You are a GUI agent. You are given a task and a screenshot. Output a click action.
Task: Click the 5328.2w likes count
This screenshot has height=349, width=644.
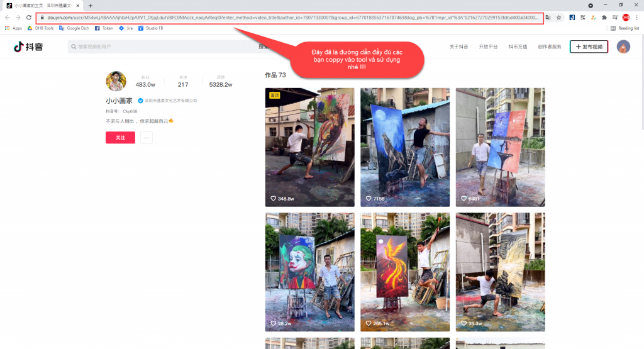click(221, 85)
